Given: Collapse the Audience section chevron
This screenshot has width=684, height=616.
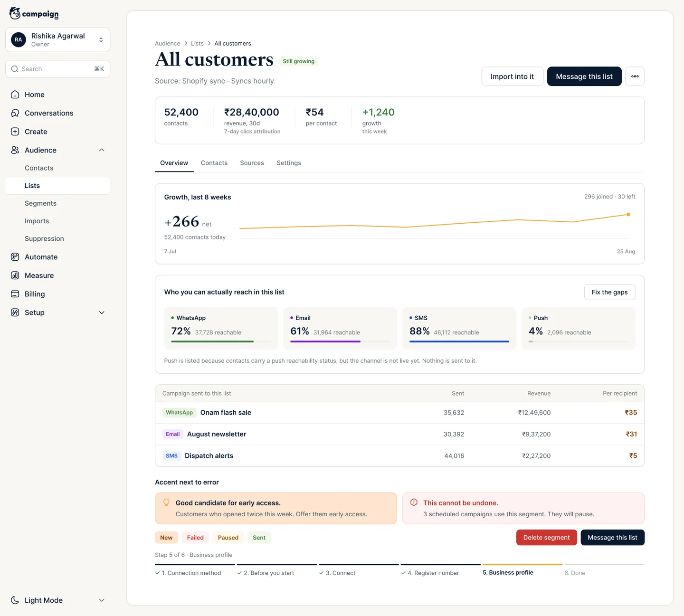Looking at the screenshot, I should pos(102,150).
